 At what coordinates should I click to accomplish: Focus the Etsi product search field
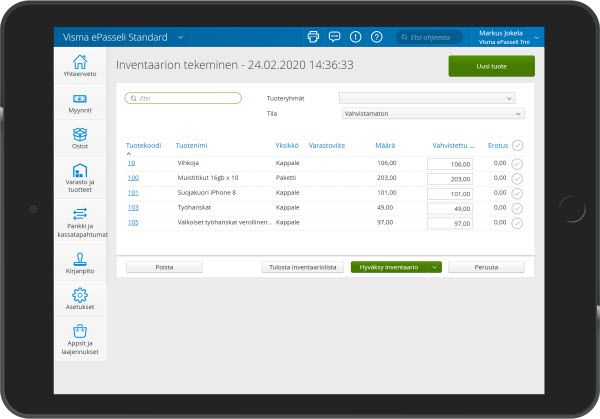point(183,98)
